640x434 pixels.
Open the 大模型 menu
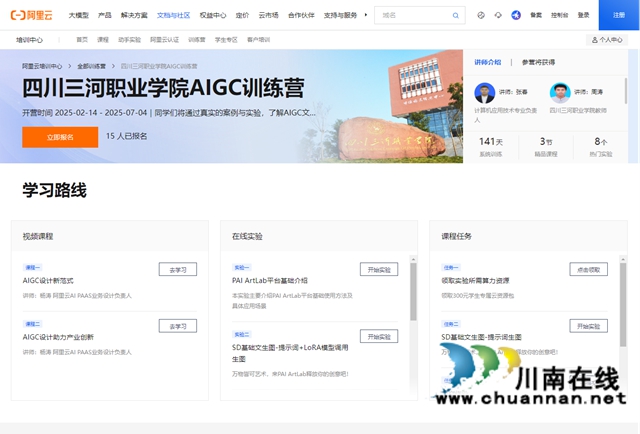pyautogui.click(x=78, y=15)
